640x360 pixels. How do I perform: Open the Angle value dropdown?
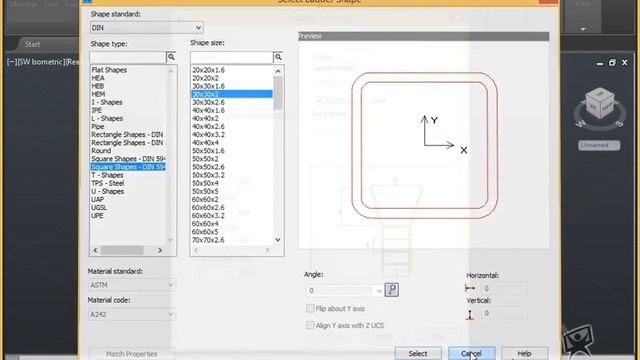click(x=379, y=291)
